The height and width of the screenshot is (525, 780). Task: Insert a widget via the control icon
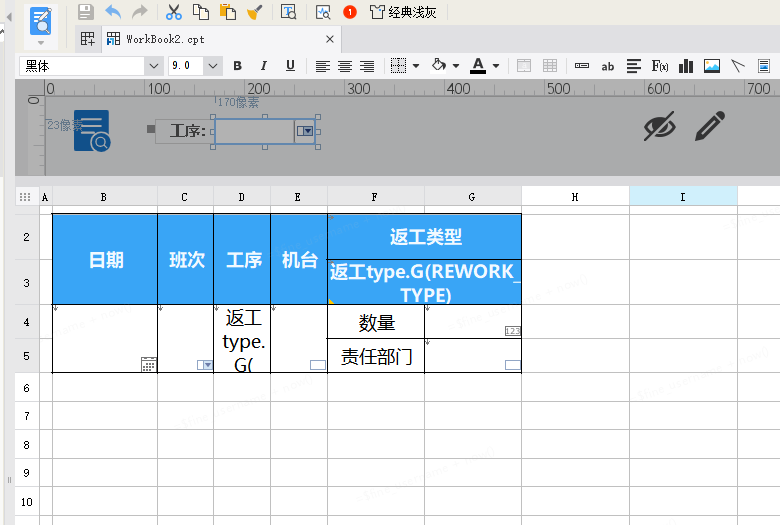pos(582,66)
